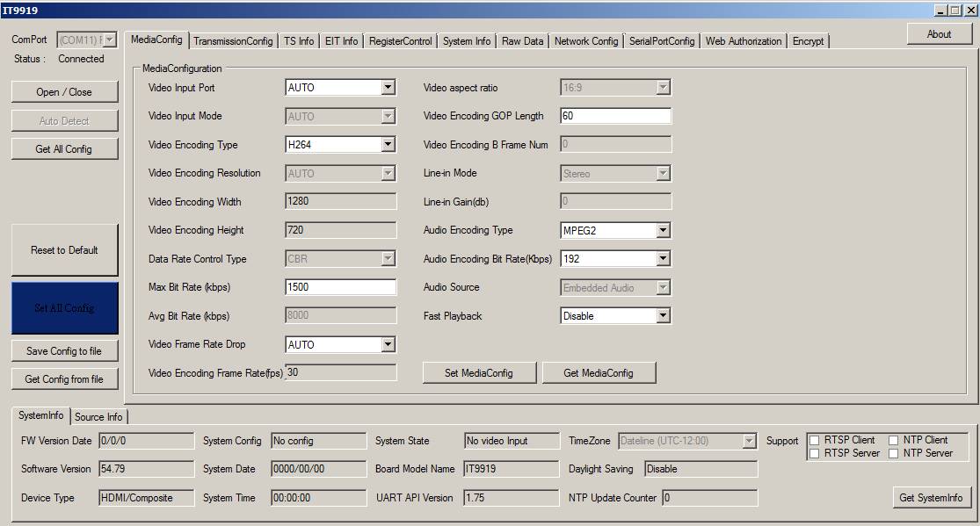Tick the RTSP Server checkbox
Image resolution: width=980 pixels, height=526 pixels.
click(815, 453)
